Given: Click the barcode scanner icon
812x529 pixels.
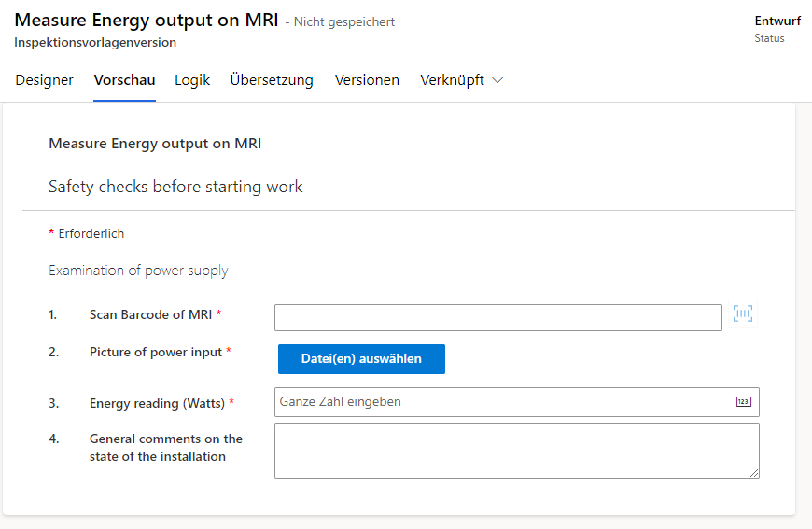Looking at the screenshot, I should pos(743,313).
